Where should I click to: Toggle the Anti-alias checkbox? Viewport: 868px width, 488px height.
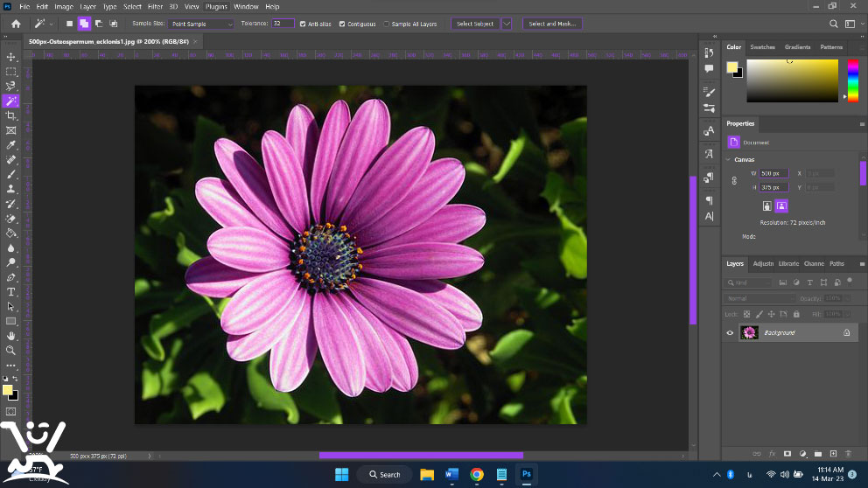303,24
